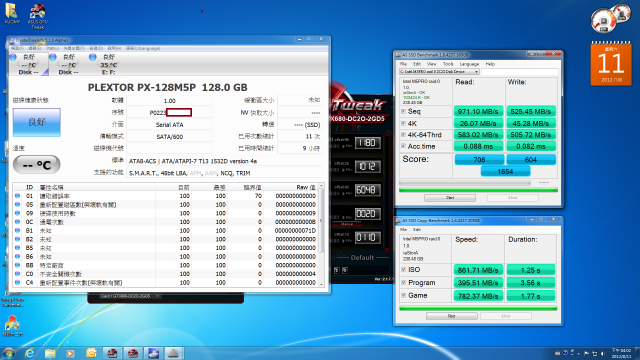Click the status dot for attribute B6
Screen dimensions: 640x360
click(x=17, y=256)
